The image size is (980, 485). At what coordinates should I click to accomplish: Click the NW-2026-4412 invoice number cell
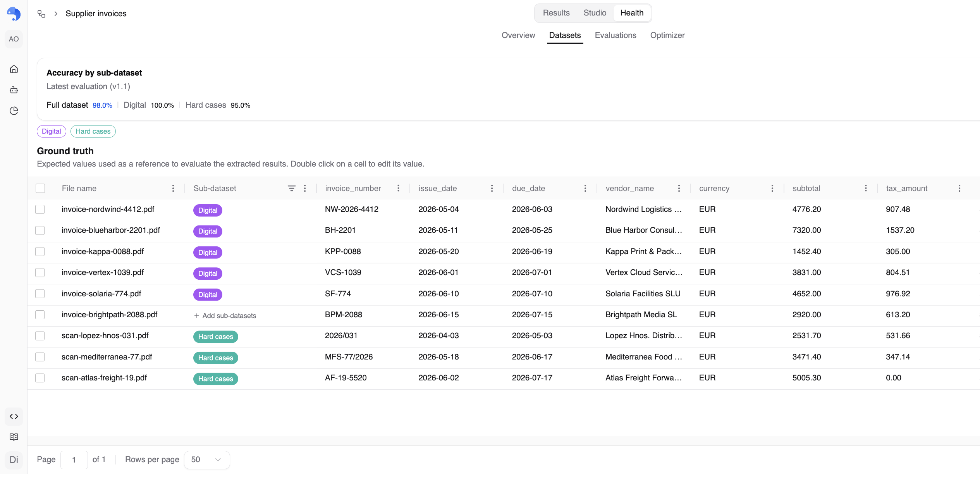pos(352,210)
